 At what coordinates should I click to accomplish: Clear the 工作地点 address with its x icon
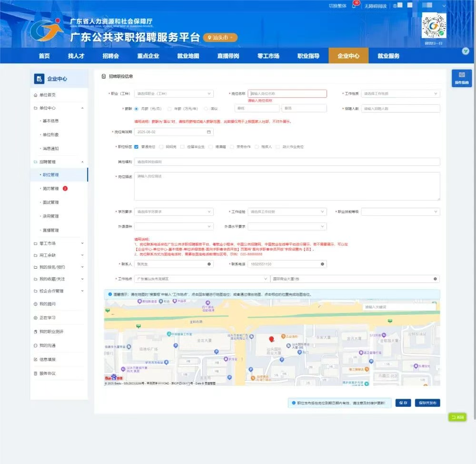tap(435, 279)
